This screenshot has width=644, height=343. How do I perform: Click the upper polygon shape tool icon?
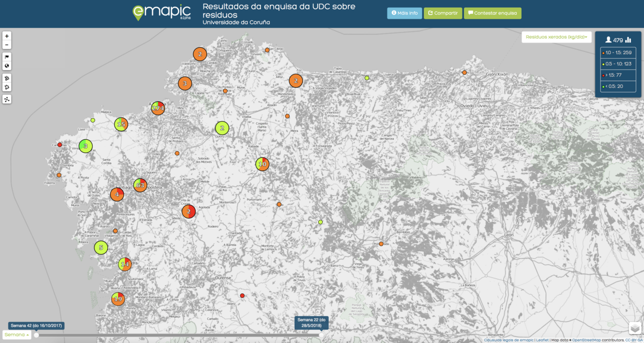[x=7, y=78]
